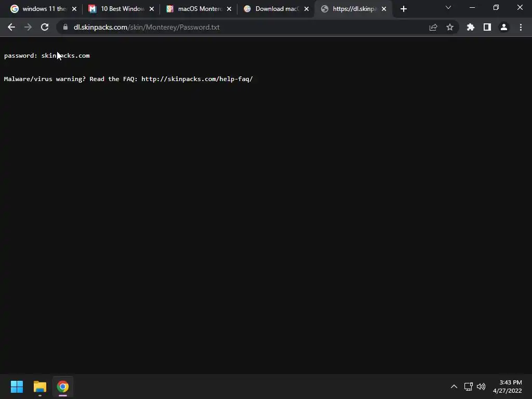The image size is (532, 399).
Task: Restore down the Chrome window
Action: tap(496, 7)
